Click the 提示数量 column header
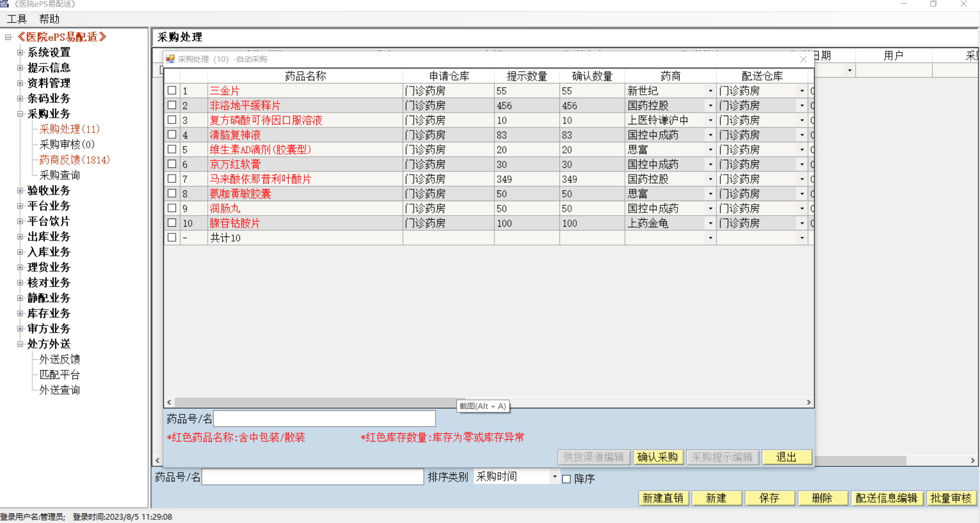The image size is (980, 523). pos(527,76)
